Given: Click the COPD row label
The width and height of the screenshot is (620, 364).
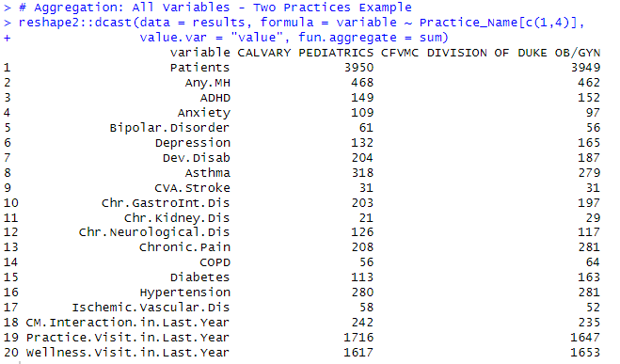Looking at the screenshot, I should (215, 262).
